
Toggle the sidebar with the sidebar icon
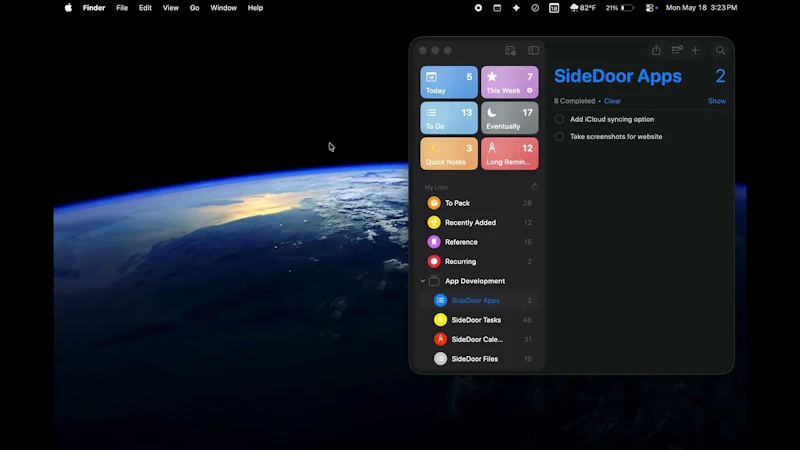[533, 51]
